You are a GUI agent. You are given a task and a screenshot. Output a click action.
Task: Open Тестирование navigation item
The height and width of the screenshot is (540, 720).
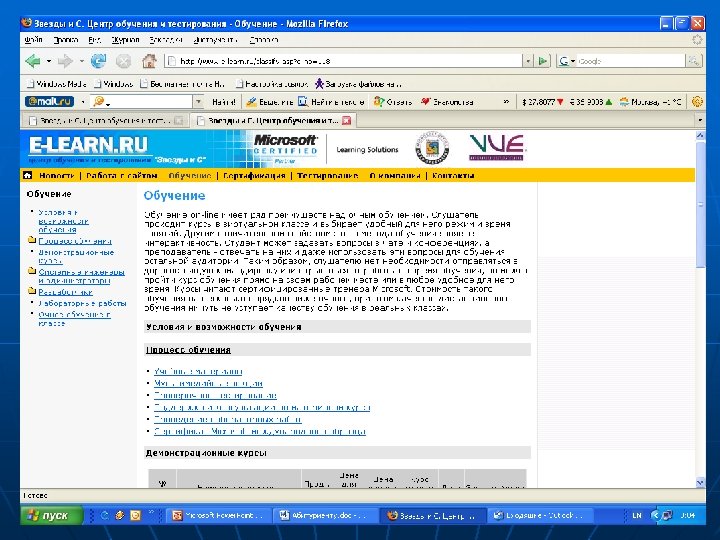(x=327, y=175)
